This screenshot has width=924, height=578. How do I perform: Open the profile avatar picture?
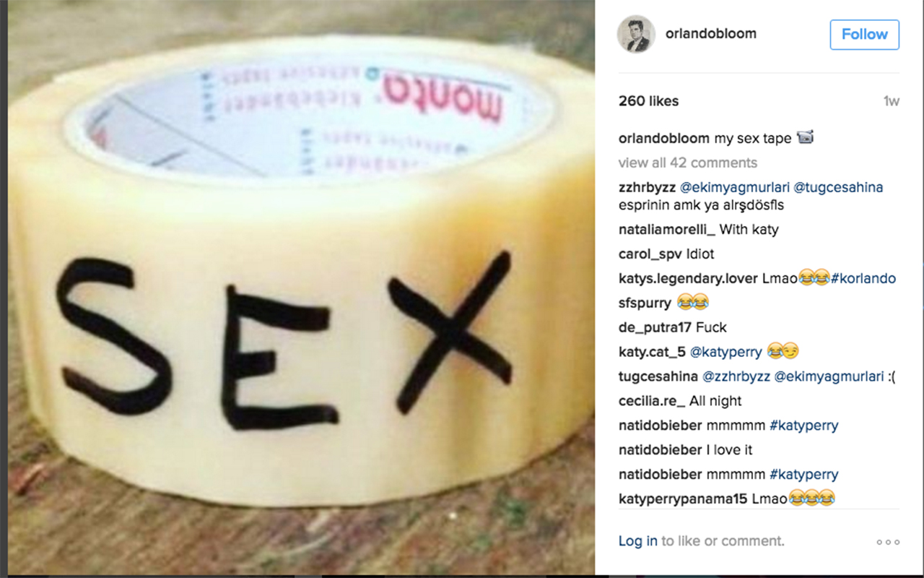click(x=636, y=34)
